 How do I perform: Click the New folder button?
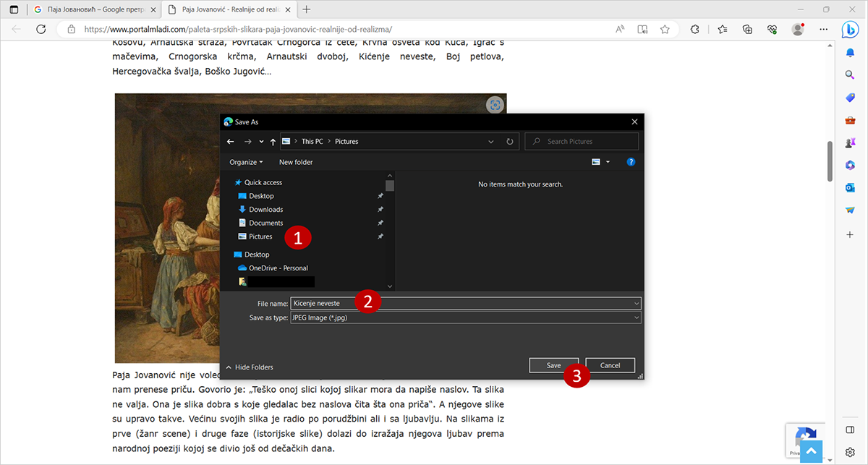296,162
